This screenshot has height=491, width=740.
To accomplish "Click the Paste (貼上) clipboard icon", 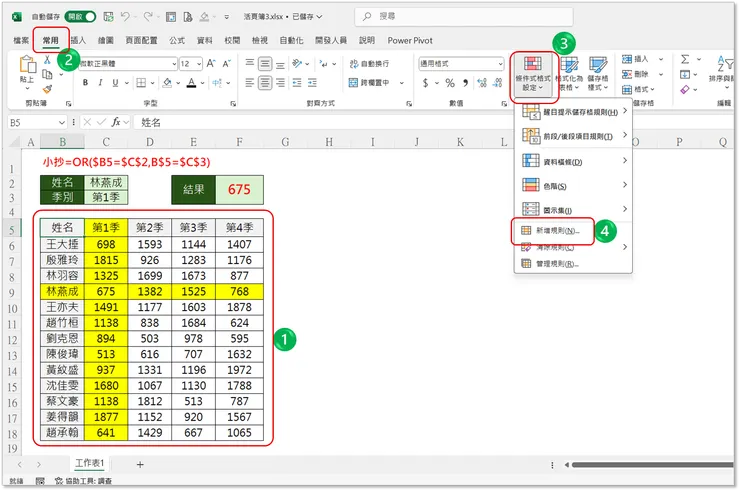I will [27, 64].
